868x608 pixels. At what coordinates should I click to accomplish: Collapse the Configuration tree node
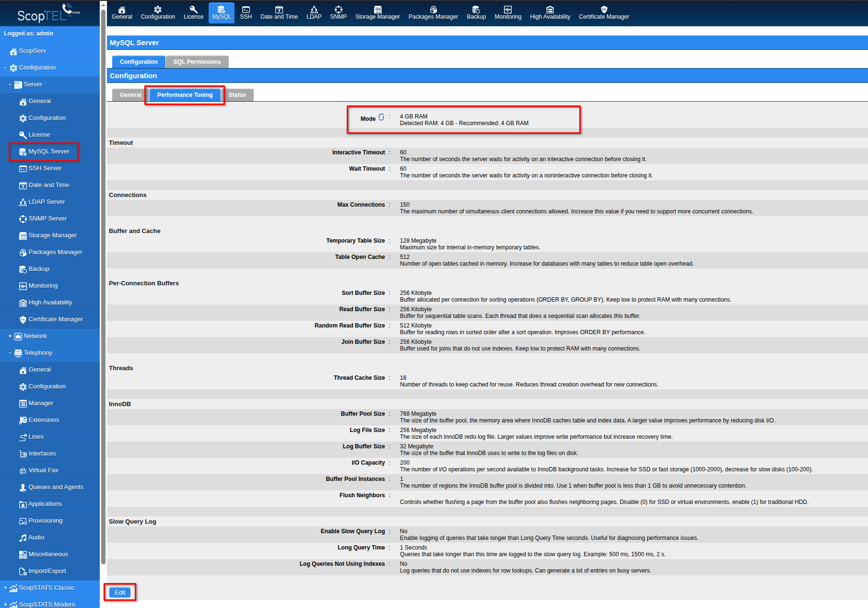pos(5,68)
